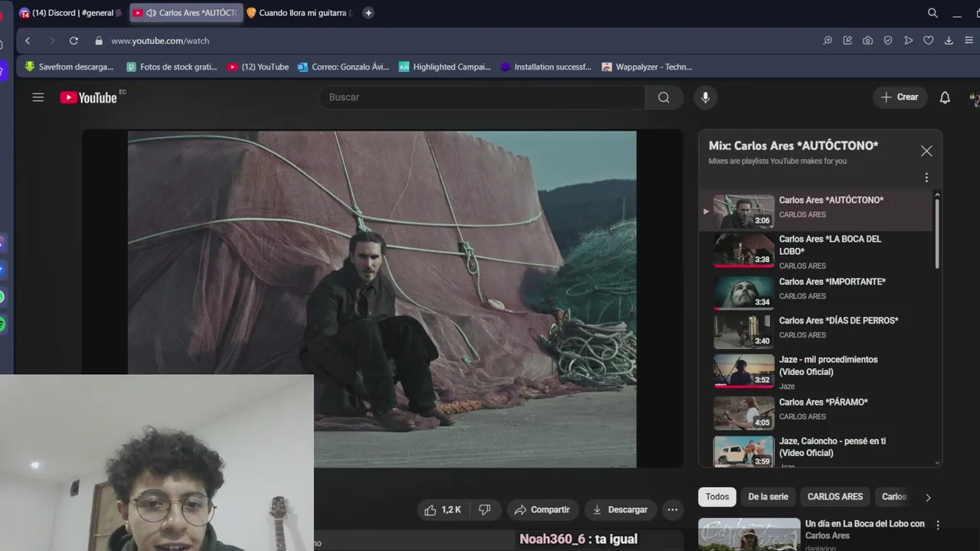
Task: Start voice search with the microphone icon
Action: click(705, 97)
